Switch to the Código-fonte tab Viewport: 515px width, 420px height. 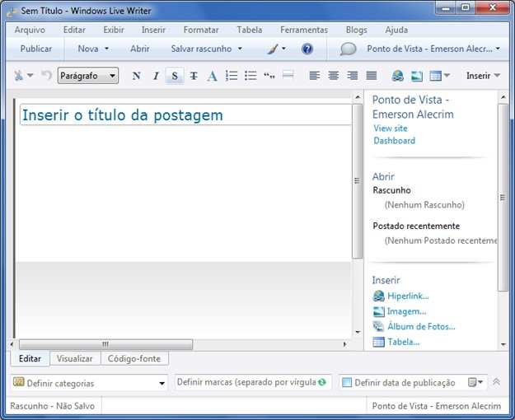pos(134,358)
